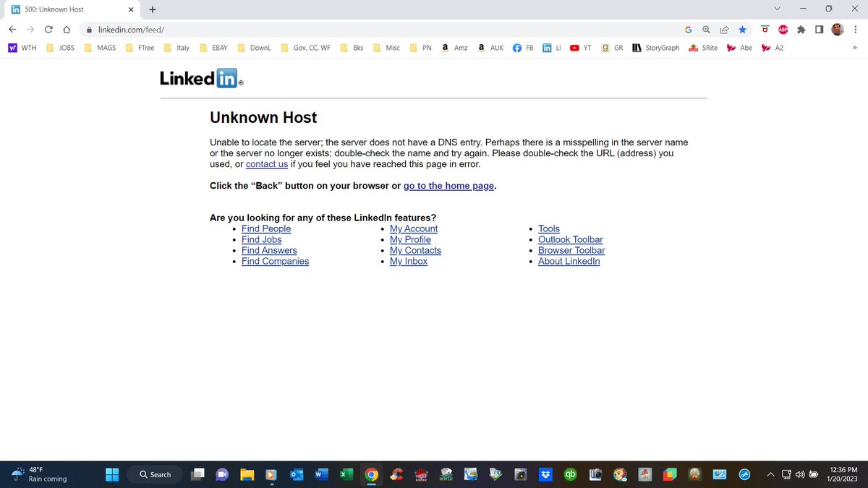Open the My Inbox link

409,261
